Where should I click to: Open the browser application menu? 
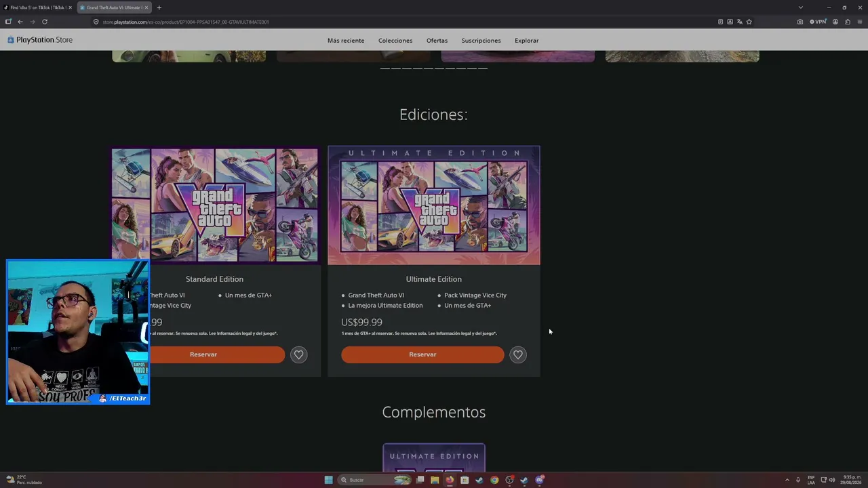tap(860, 22)
